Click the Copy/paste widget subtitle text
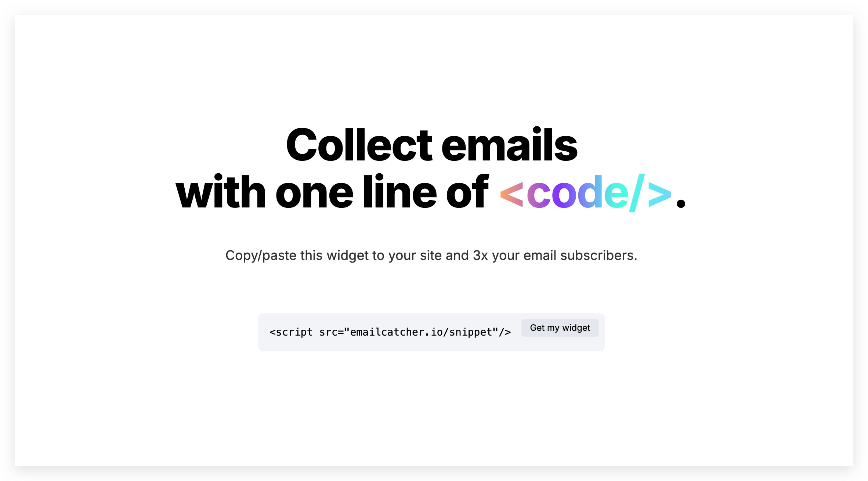Screen dimensions: 868x481 tap(430, 255)
